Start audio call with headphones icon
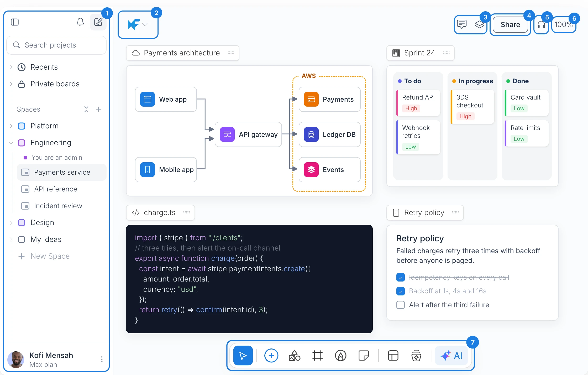This screenshot has width=588, height=375. pyautogui.click(x=541, y=25)
